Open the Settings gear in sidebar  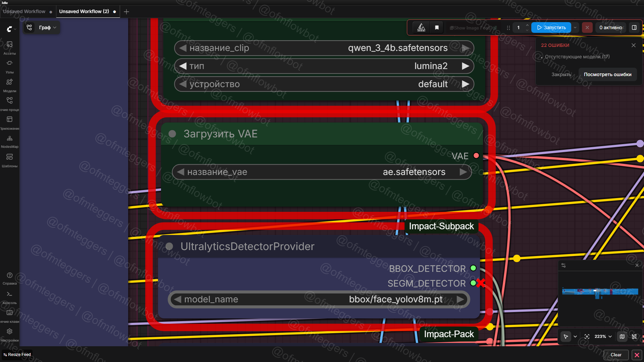pyautogui.click(x=9, y=335)
